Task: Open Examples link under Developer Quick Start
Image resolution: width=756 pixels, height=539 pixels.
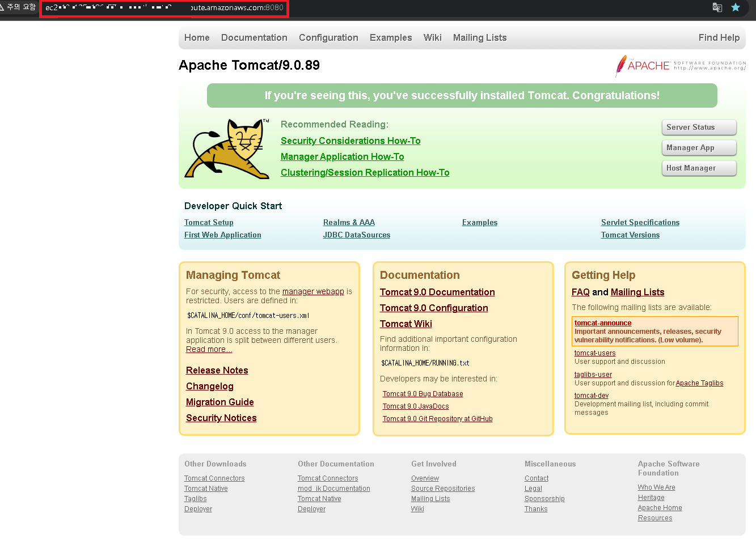Action: point(480,222)
